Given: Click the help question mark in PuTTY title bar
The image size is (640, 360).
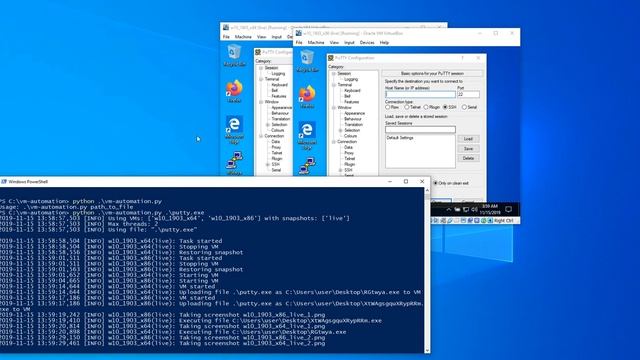Looking at the screenshot, I should click(462, 58).
